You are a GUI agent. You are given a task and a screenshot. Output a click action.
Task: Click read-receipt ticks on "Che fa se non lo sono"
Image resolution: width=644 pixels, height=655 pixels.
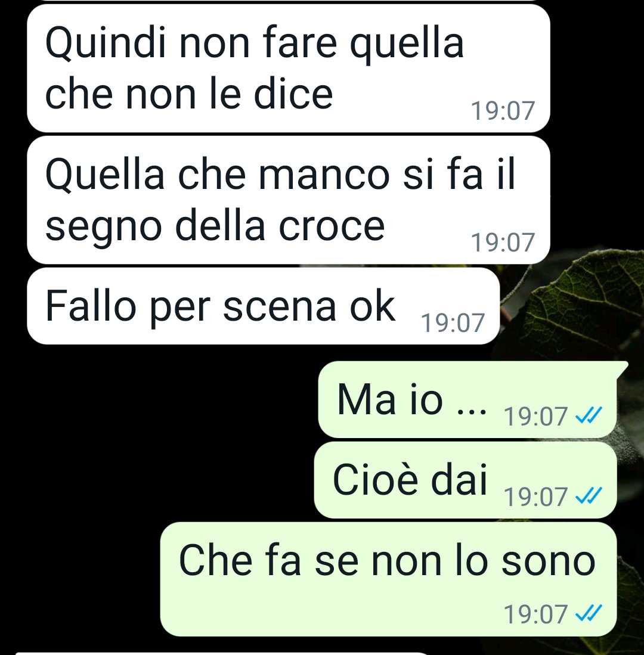coord(589,613)
